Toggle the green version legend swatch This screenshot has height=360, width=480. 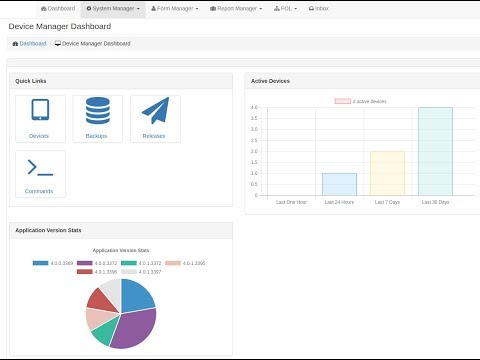pos(129,263)
